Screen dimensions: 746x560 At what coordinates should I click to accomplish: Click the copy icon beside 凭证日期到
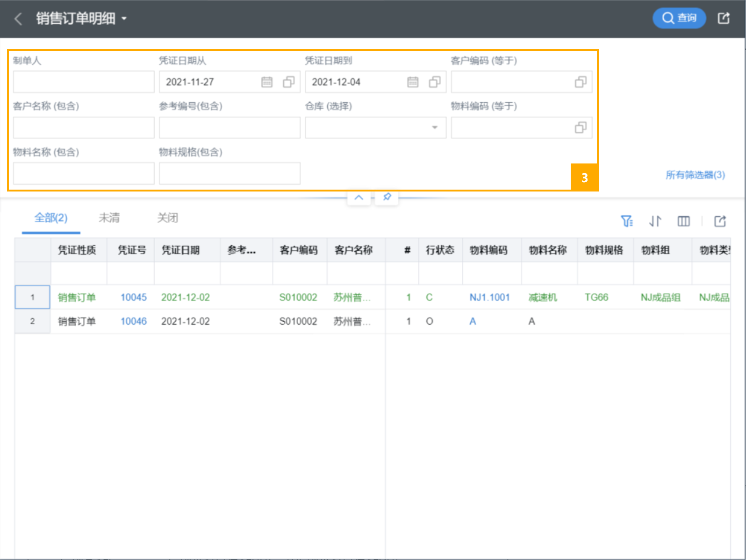point(435,82)
